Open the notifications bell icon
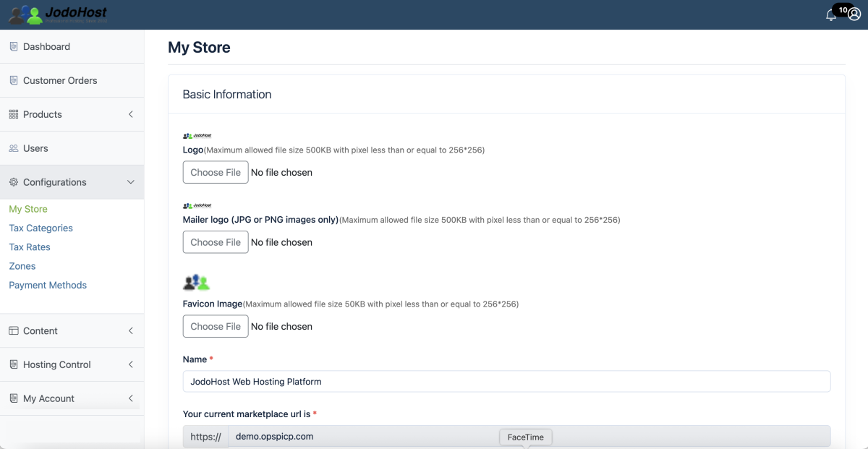This screenshot has height=449, width=868. [831, 15]
